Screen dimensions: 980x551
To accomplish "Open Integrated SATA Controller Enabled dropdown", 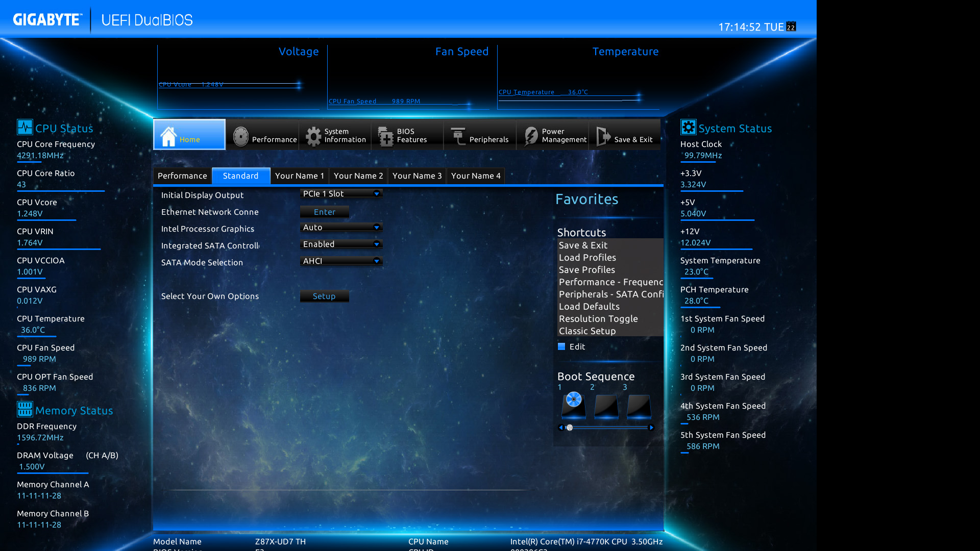I will 377,244.
